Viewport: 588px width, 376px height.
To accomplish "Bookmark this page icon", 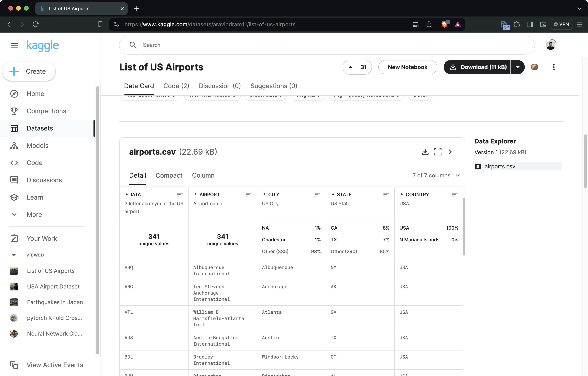I will (100, 24).
